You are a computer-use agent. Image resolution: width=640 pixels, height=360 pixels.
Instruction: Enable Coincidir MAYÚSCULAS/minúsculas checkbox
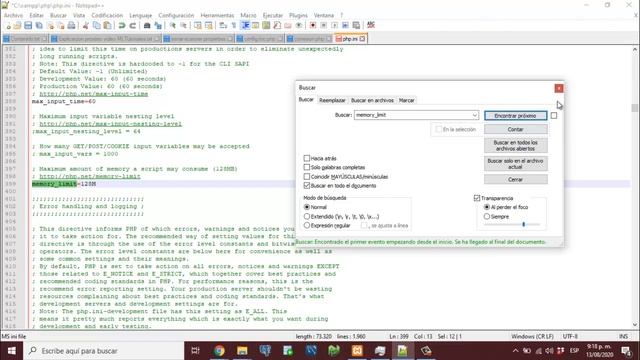pos(307,176)
